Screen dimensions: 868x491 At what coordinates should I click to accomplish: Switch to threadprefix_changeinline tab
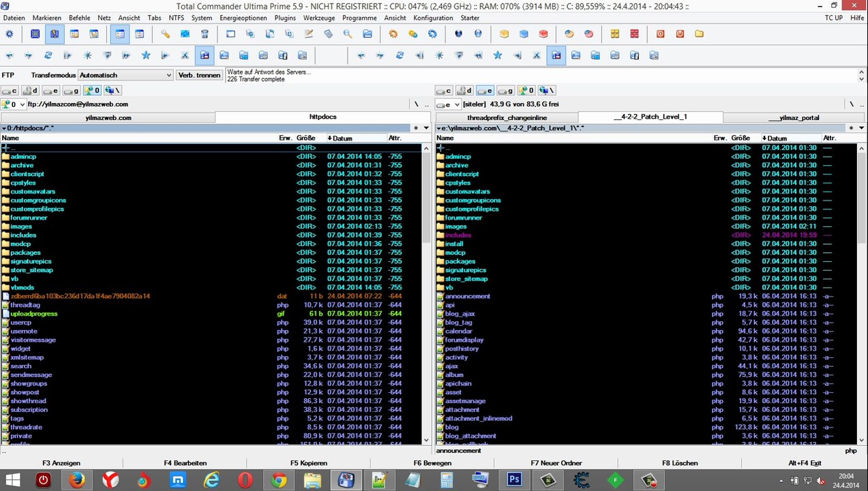[507, 117]
